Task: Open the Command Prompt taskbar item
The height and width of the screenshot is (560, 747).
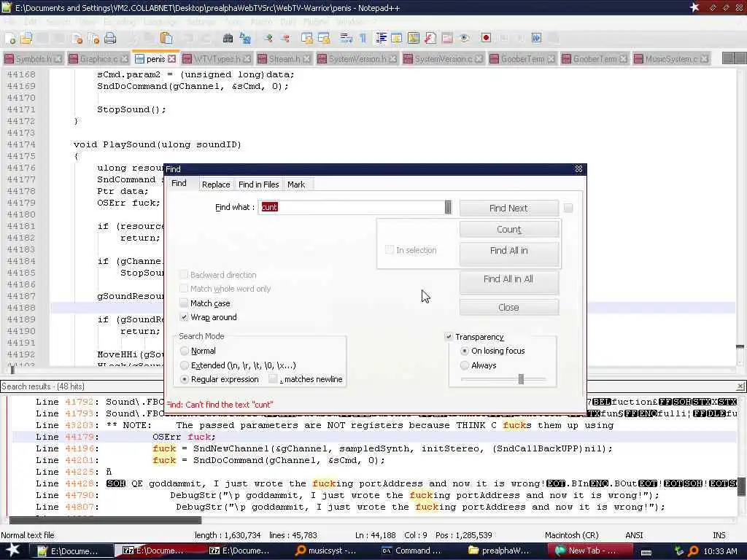Action: tap(411, 551)
